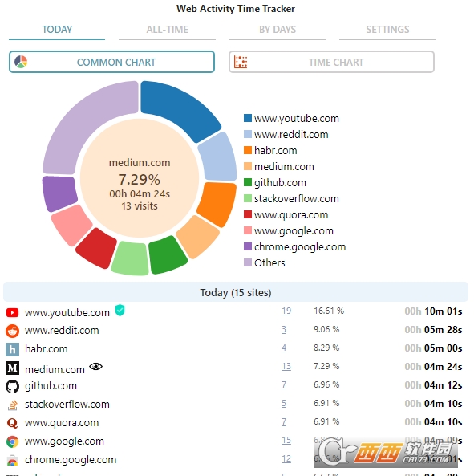This screenshot has height=476, width=474.
Task: Click the stackoverflow.com light green legend swatch
Action: [248, 198]
